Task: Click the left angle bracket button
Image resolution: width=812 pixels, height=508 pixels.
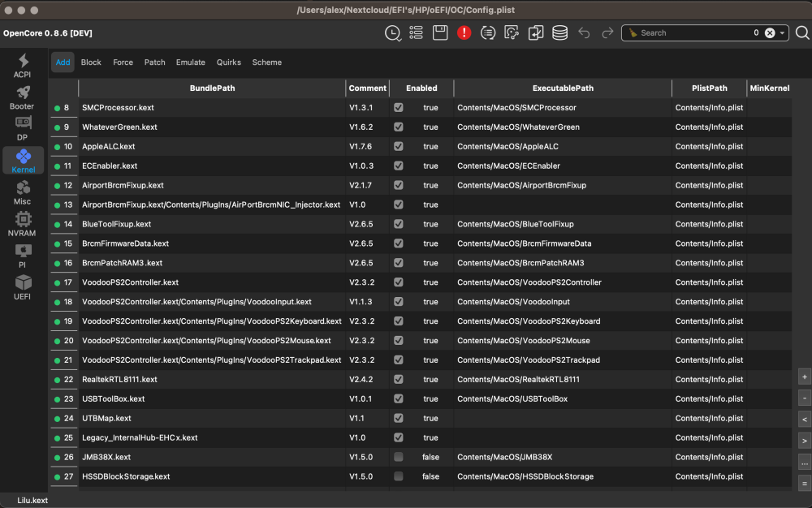Action: 804,420
